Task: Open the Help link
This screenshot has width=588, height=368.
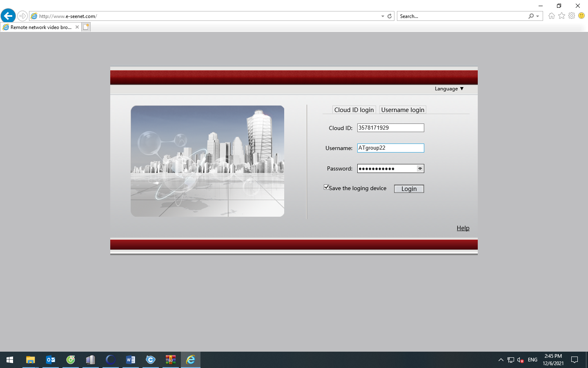Action: pyautogui.click(x=463, y=228)
